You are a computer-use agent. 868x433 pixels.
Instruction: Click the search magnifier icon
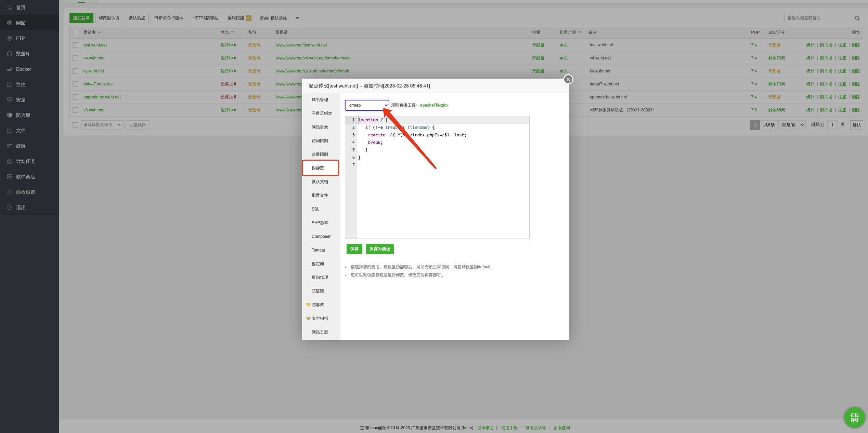[x=857, y=18]
